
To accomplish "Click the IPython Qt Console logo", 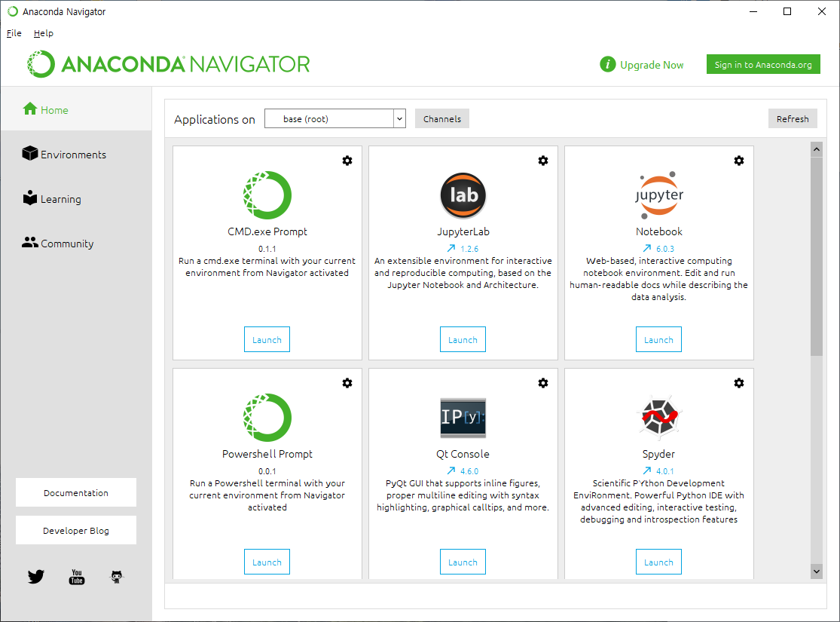I will (x=463, y=418).
